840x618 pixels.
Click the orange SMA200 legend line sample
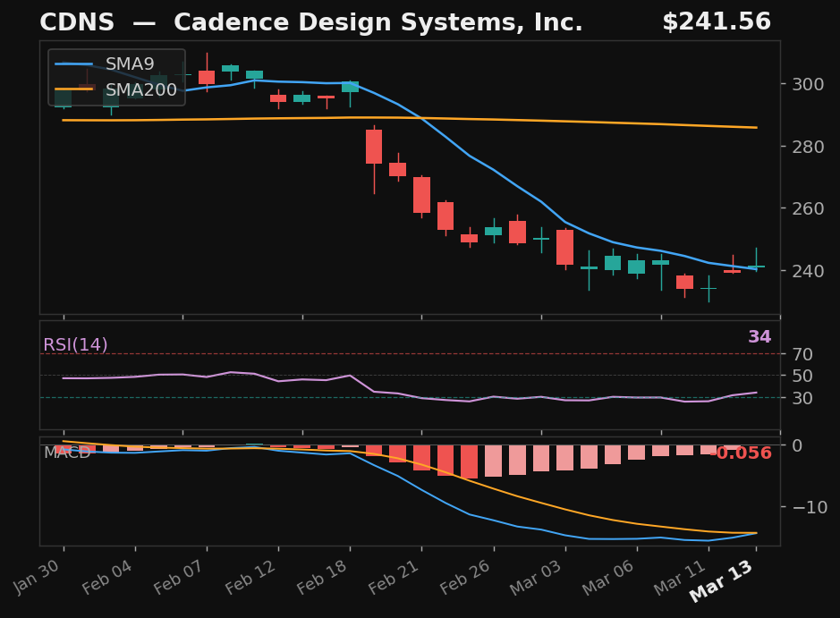(74, 89)
